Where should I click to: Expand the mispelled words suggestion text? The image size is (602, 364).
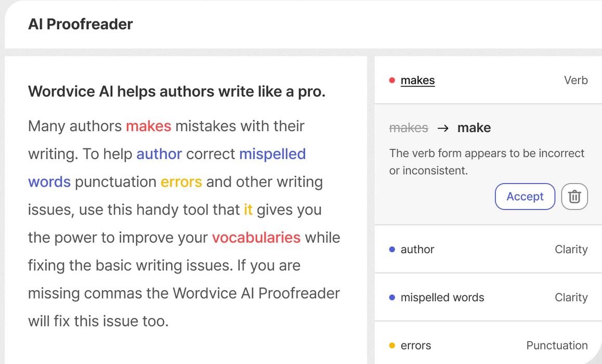(x=442, y=298)
